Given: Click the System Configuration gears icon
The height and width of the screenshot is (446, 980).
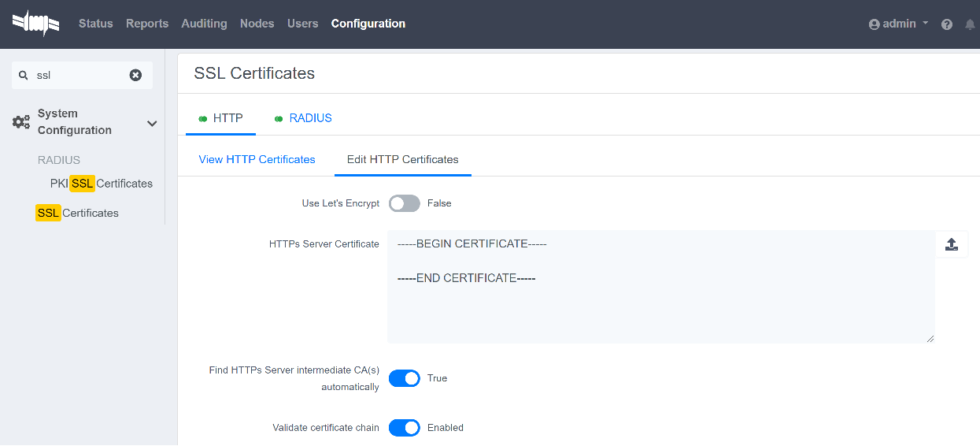Looking at the screenshot, I should (x=21, y=122).
